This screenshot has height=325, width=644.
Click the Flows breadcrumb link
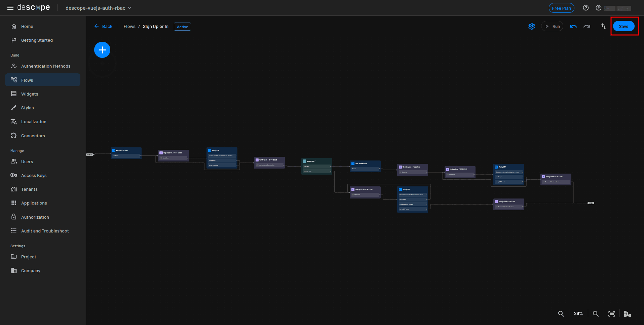(129, 27)
